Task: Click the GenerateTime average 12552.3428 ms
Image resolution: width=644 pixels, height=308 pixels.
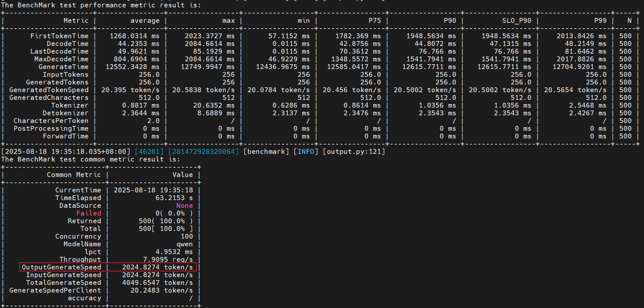Action: pos(132,67)
